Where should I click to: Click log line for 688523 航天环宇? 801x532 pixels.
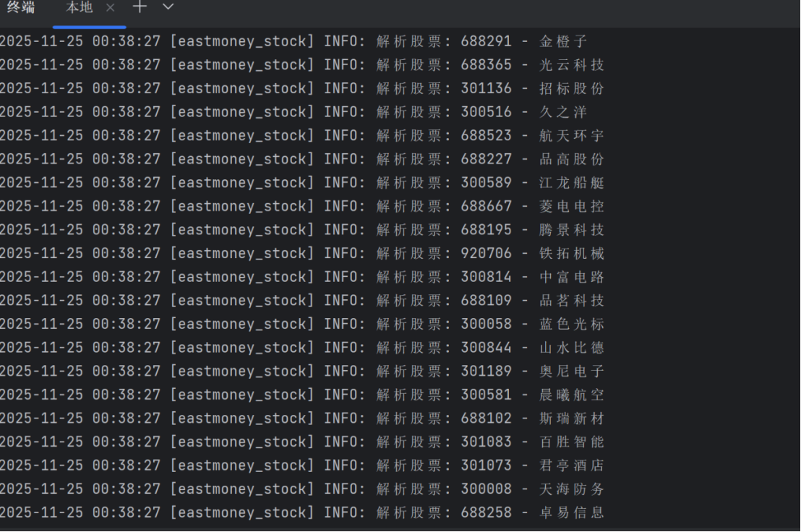(x=302, y=135)
